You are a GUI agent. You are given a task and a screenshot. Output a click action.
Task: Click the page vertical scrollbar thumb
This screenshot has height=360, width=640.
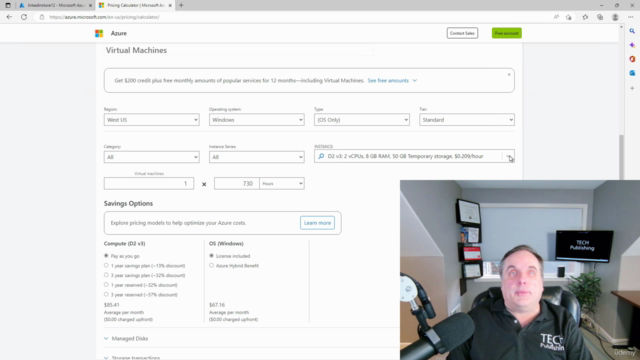pos(621,157)
